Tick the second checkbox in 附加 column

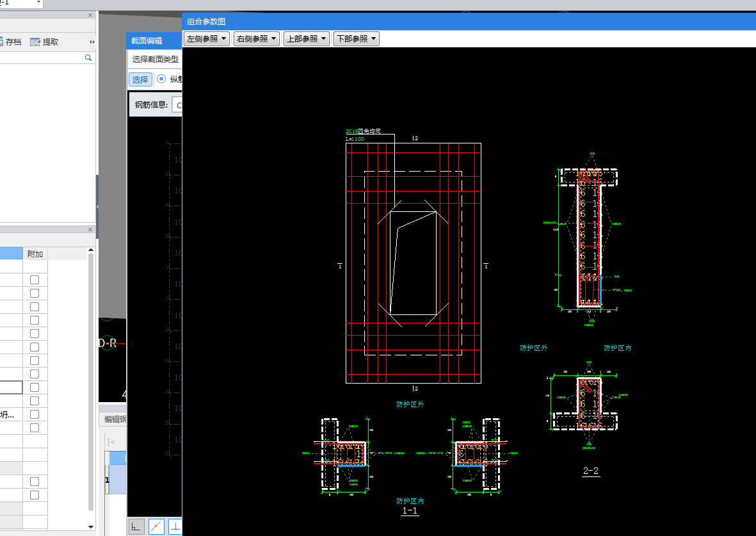[x=35, y=293]
